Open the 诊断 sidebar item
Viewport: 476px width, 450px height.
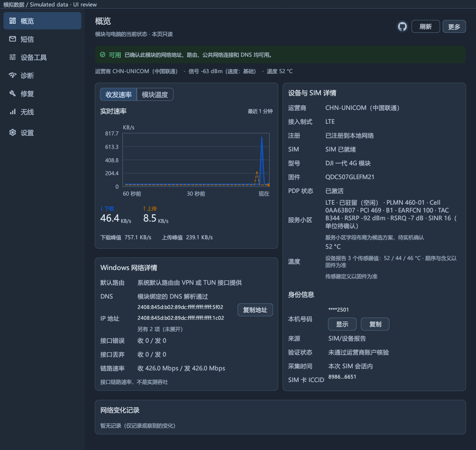click(x=42, y=76)
